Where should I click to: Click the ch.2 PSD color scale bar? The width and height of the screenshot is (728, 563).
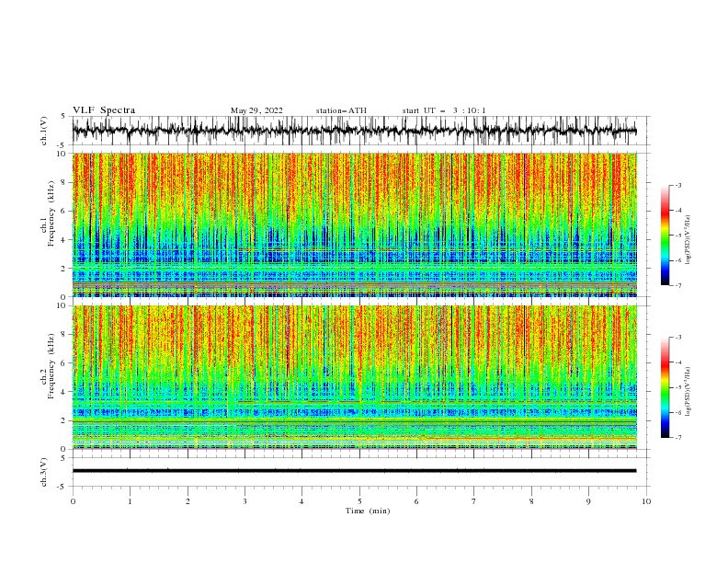[x=665, y=387]
